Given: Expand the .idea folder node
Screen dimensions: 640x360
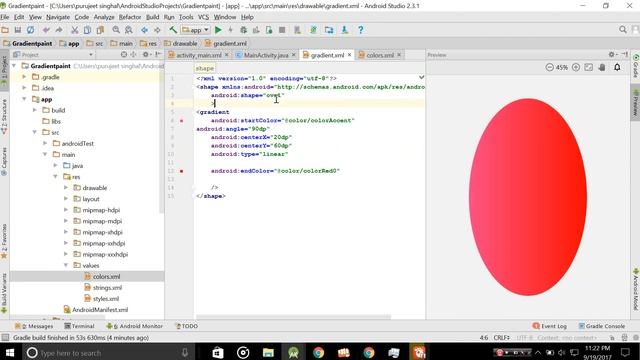Looking at the screenshot, I should coord(24,88).
